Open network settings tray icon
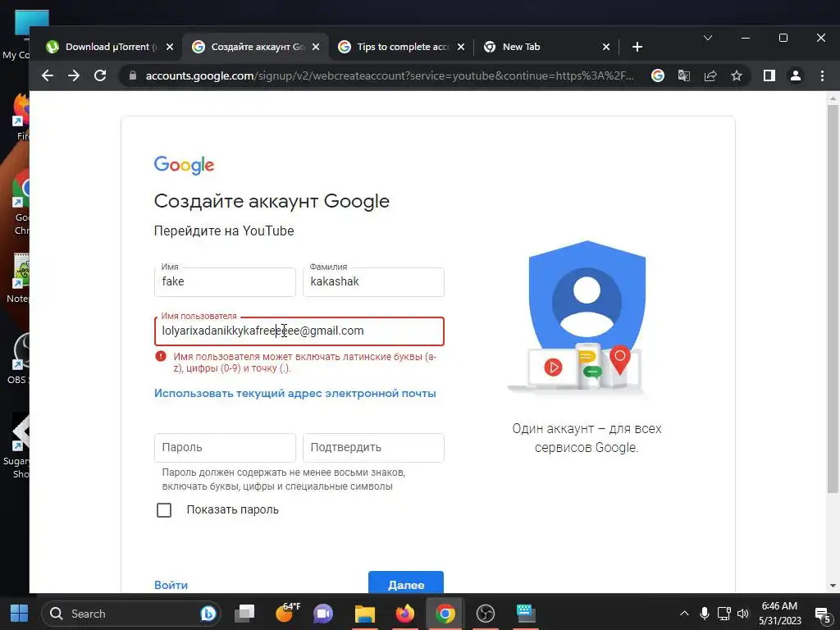840x630 pixels. tap(724, 614)
